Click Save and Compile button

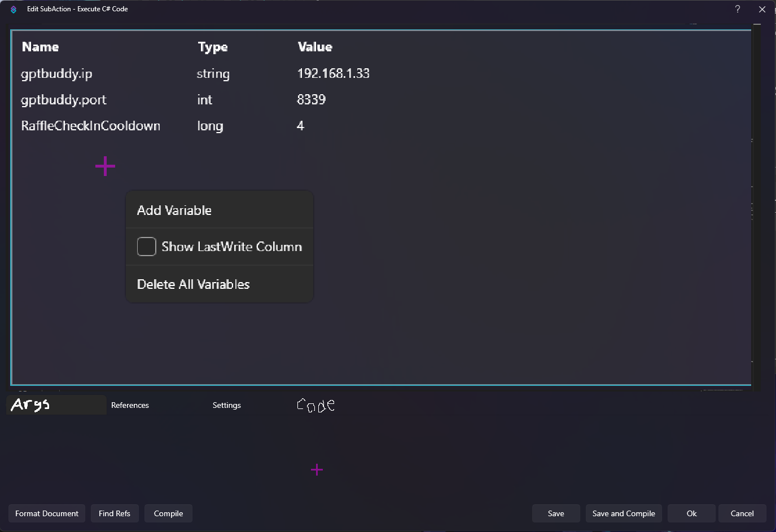624,513
